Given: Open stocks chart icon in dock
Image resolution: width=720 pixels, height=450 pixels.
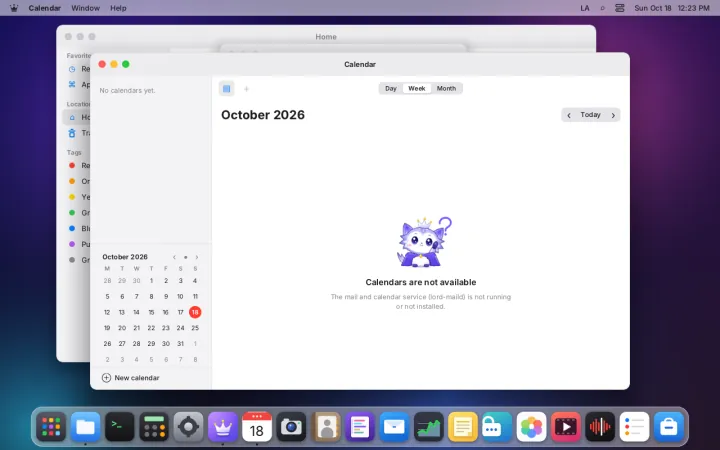Looking at the screenshot, I should pyautogui.click(x=428, y=427).
